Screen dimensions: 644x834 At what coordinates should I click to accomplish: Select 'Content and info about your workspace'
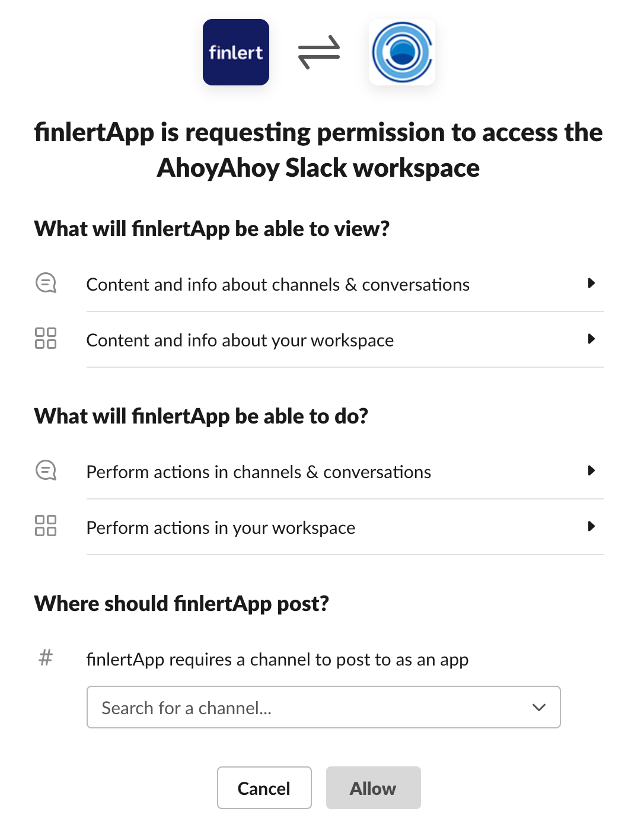tap(240, 340)
